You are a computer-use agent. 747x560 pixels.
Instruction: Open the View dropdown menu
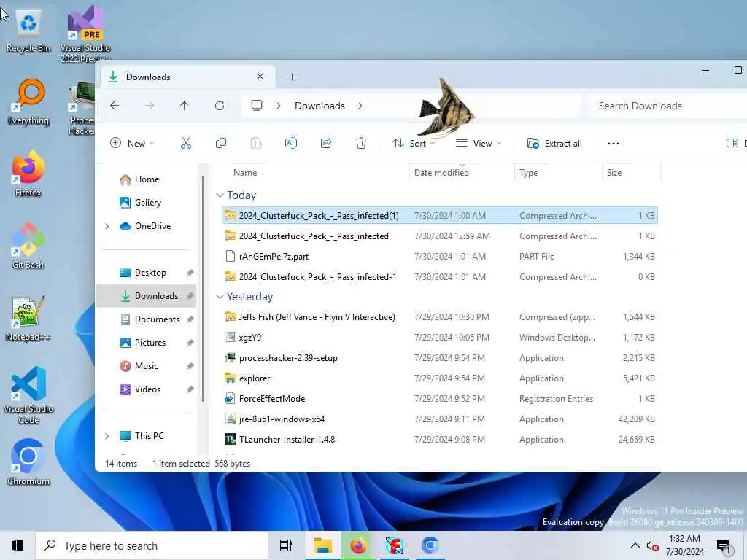click(x=479, y=144)
